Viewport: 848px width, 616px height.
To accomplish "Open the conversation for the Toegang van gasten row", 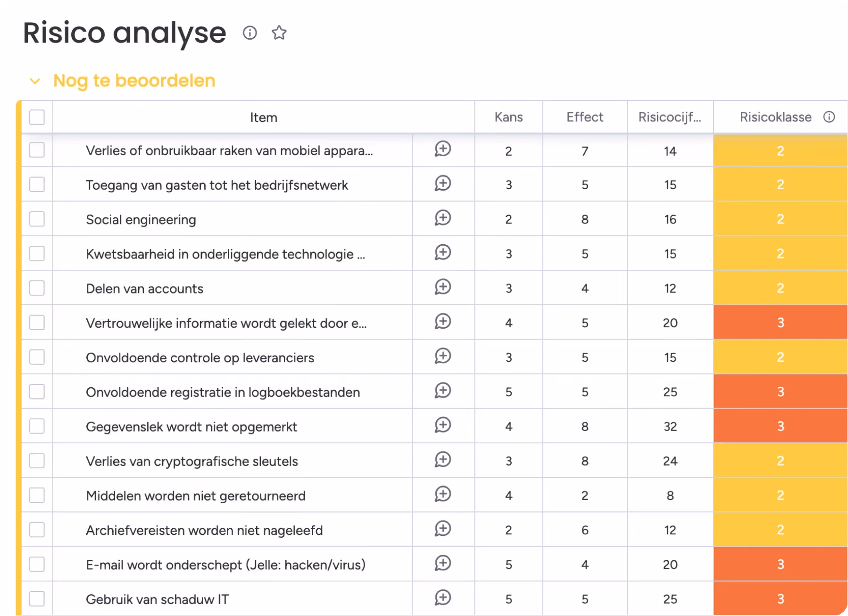I will [x=443, y=183].
